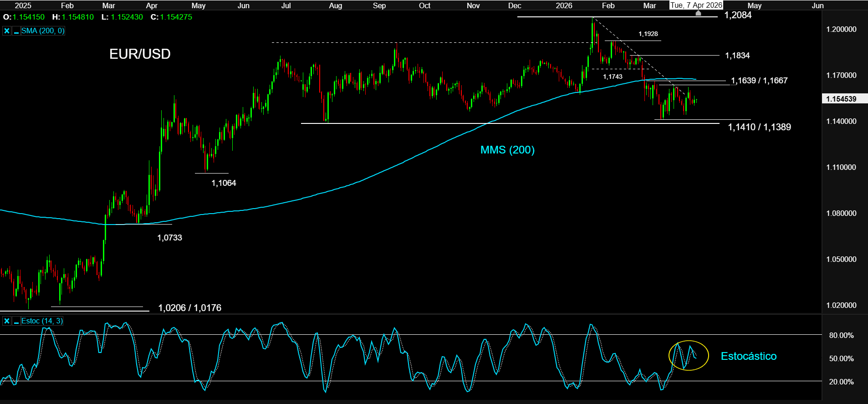868x404 pixels.
Task: Click the 1,1928 level label
Action: click(x=648, y=34)
